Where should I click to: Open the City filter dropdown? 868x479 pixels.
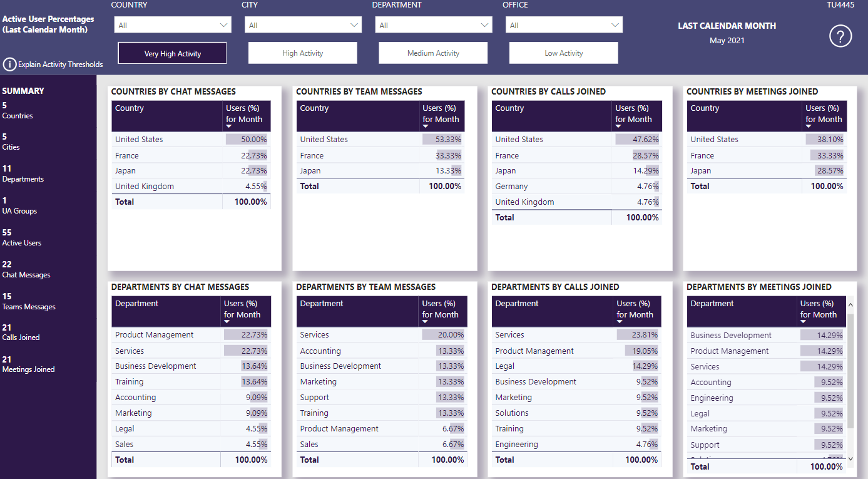[x=303, y=25]
